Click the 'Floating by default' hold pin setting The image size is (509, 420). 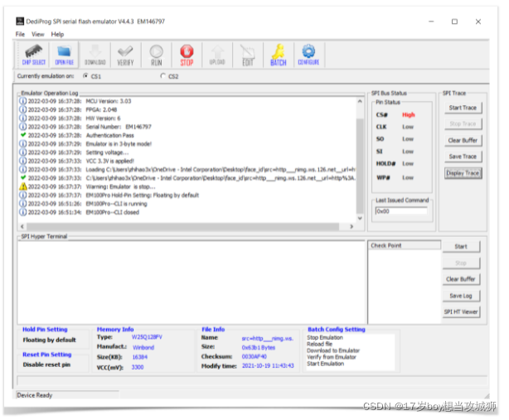(50, 340)
